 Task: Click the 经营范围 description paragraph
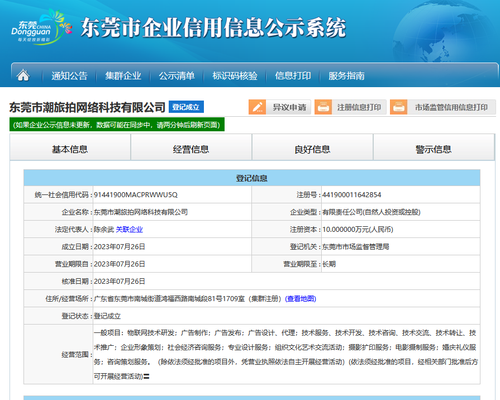point(286,355)
